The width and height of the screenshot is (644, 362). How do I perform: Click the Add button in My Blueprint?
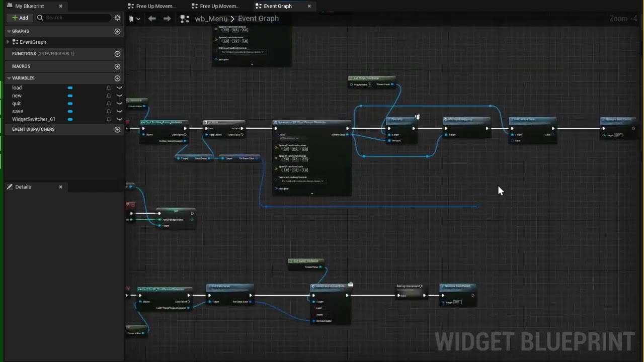20,18
